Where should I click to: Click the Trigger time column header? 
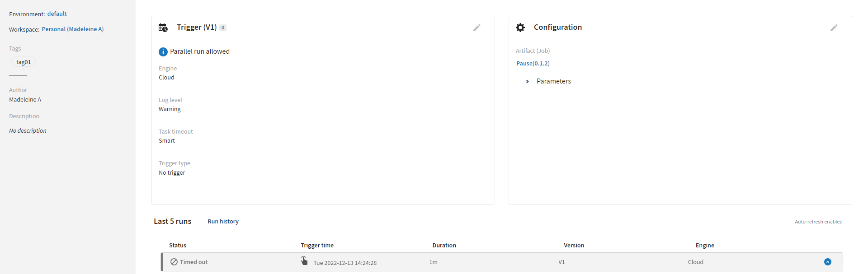(317, 245)
